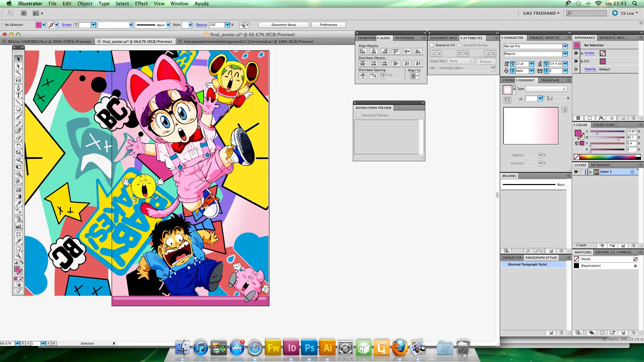Choose the Eraser tool
The height and width of the screenshot is (362, 644).
18,137
